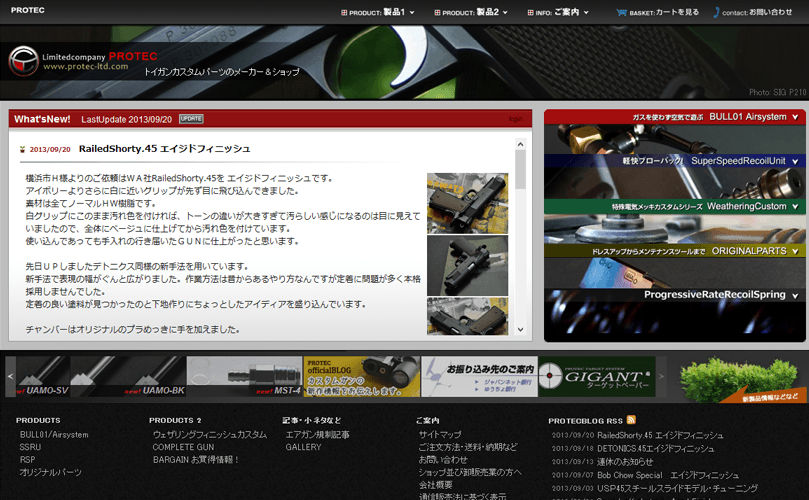
Task: Open RSS entry DETONICS.45エイジドフィニッシュ
Action: [x=656, y=449]
